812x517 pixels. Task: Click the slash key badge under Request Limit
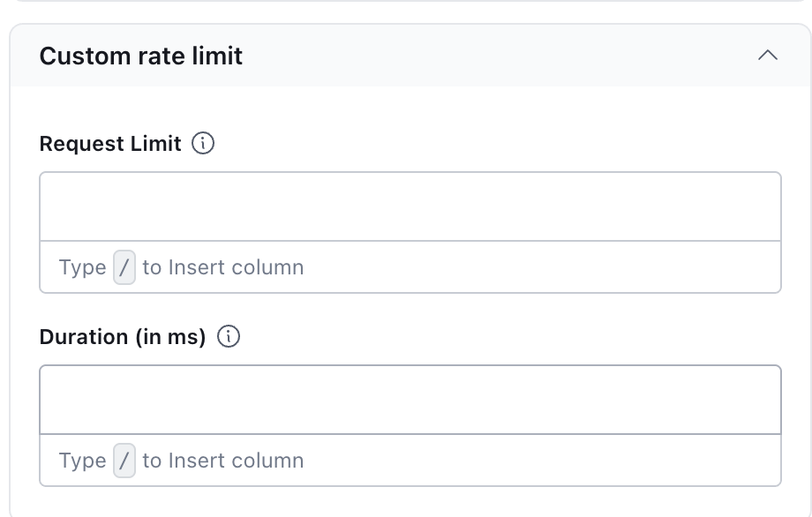124,267
